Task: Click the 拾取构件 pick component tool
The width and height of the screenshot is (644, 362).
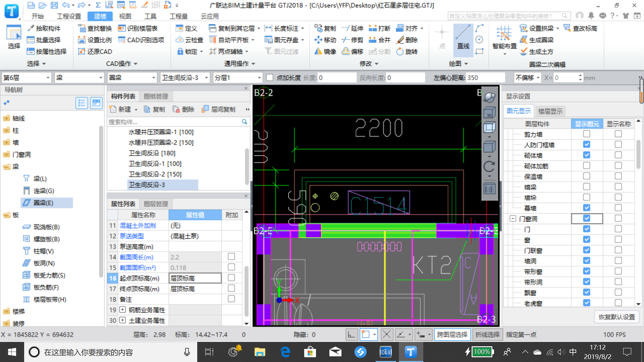Action: (44, 28)
